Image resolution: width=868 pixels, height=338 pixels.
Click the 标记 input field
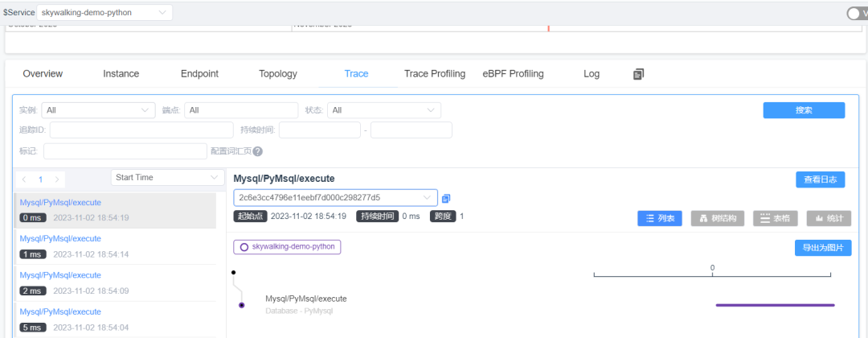pos(125,151)
